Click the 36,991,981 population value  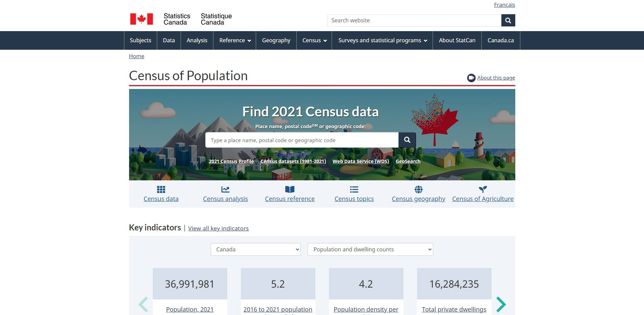[x=190, y=284]
